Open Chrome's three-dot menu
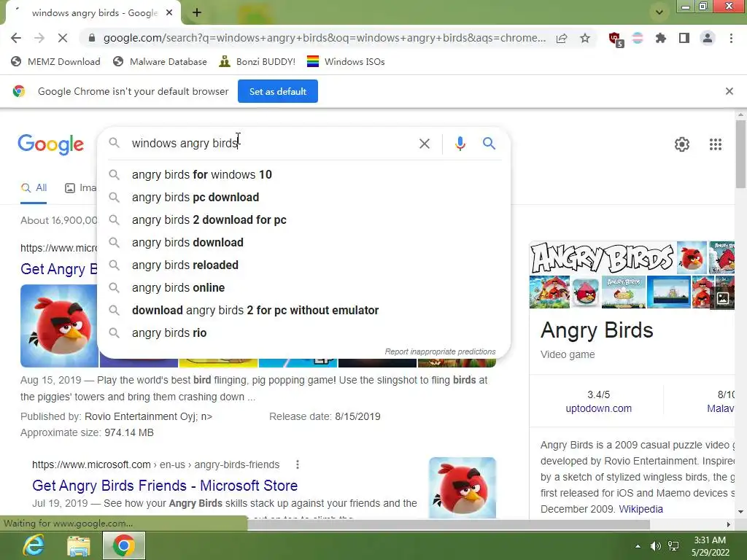747x560 pixels. coord(731,38)
